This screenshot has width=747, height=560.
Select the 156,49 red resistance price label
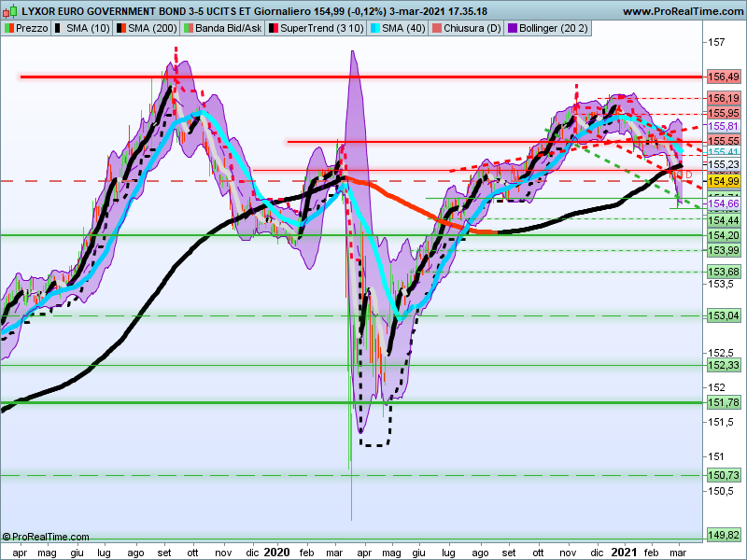point(724,77)
